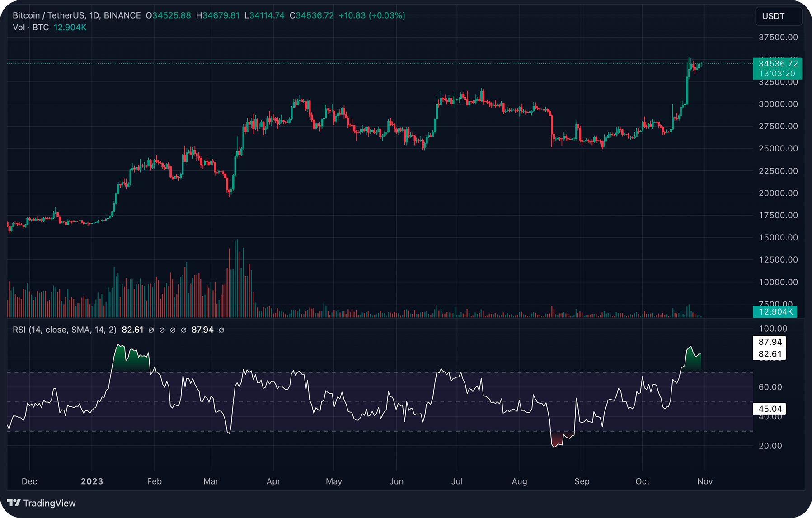The height and width of the screenshot is (518, 812).
Task: Click the TradingView logo icon
Action: (x=14, y=503)
